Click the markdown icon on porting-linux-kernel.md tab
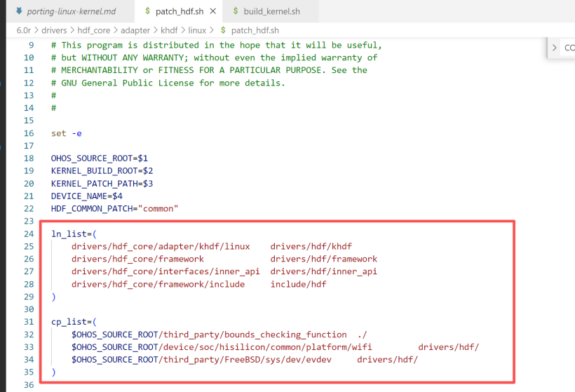This screenshot has height=392, width=575. (19, 12)
